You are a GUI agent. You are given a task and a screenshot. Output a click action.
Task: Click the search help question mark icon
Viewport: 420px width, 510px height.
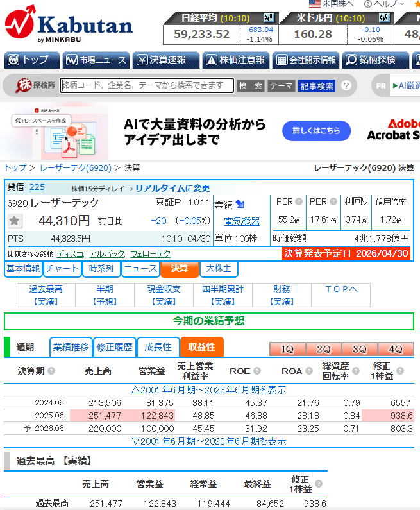(346, 85)
